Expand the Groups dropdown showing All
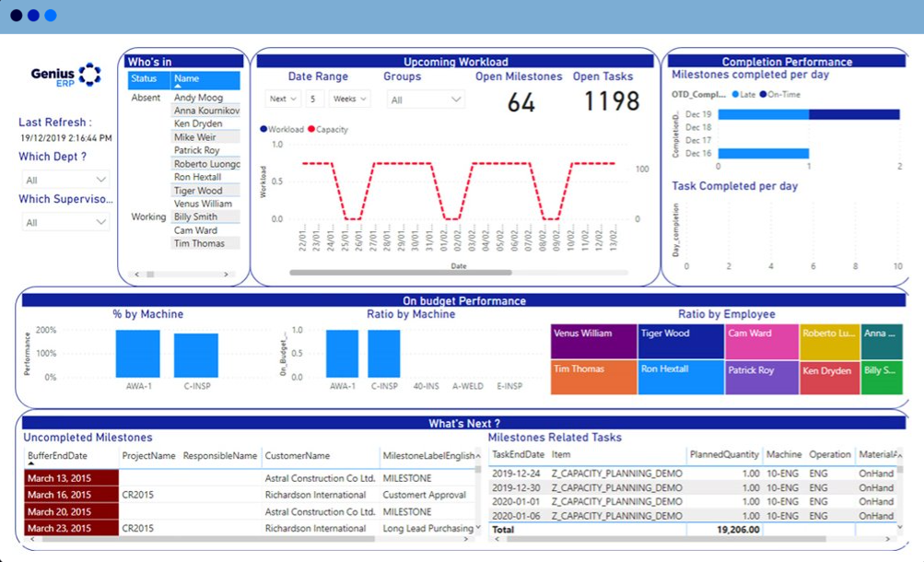924x562 pixels. pyautogui.click(x=424, y=98)
